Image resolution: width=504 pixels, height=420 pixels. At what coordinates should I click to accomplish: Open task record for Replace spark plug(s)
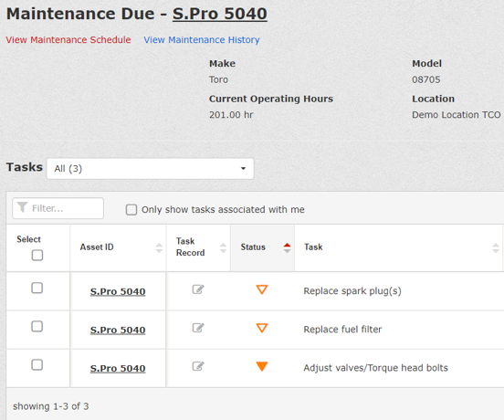tap(198, 289)
